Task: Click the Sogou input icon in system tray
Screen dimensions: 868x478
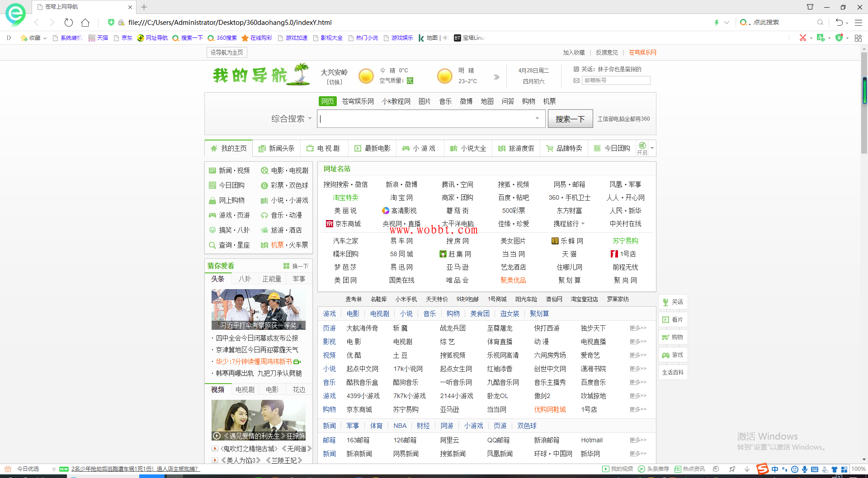Action: point(762,469)
